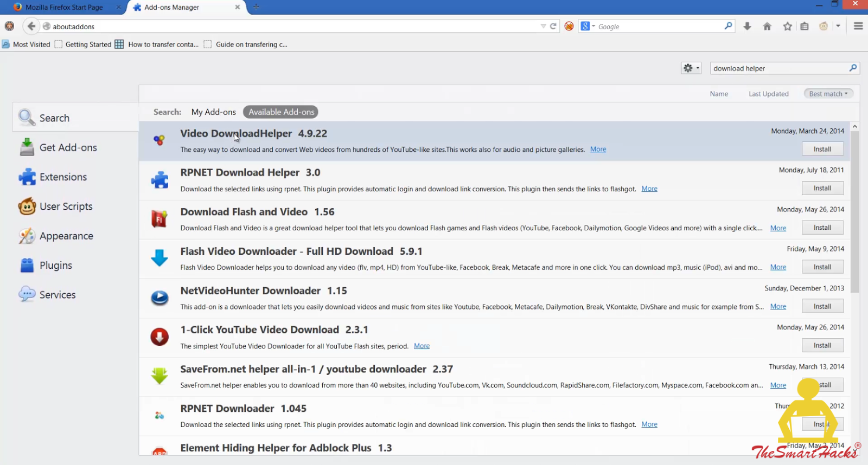The width and height of the screenshot is (868, 465).
Task: Open the Downloads panel arrow icon
Action: click(x=747, y=26)
